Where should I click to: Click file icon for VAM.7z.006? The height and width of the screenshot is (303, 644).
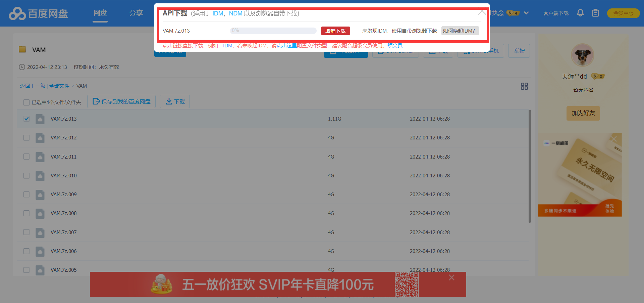pyautogui.click(x=40, y=251)
